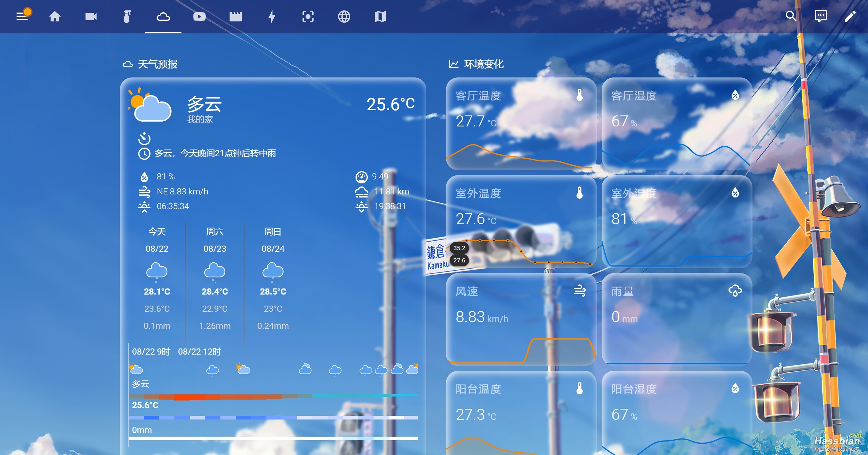Open the camera view tab

[91, 17]
